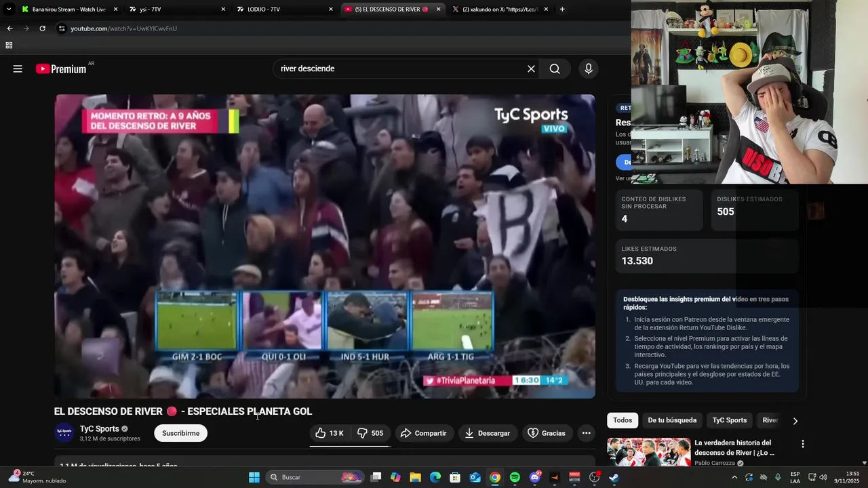Image resolution: width=868 pixels, height=488 pixels.
Task: Start voice search with the microphone
Action: coord(589,68)
